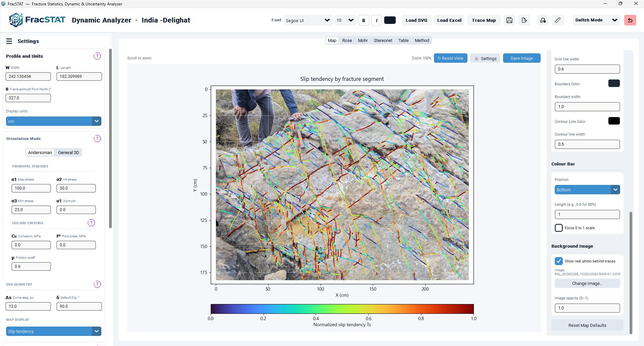Open the hamburger menu beside Settings
The image size is (644, 346).
[9, 41]
